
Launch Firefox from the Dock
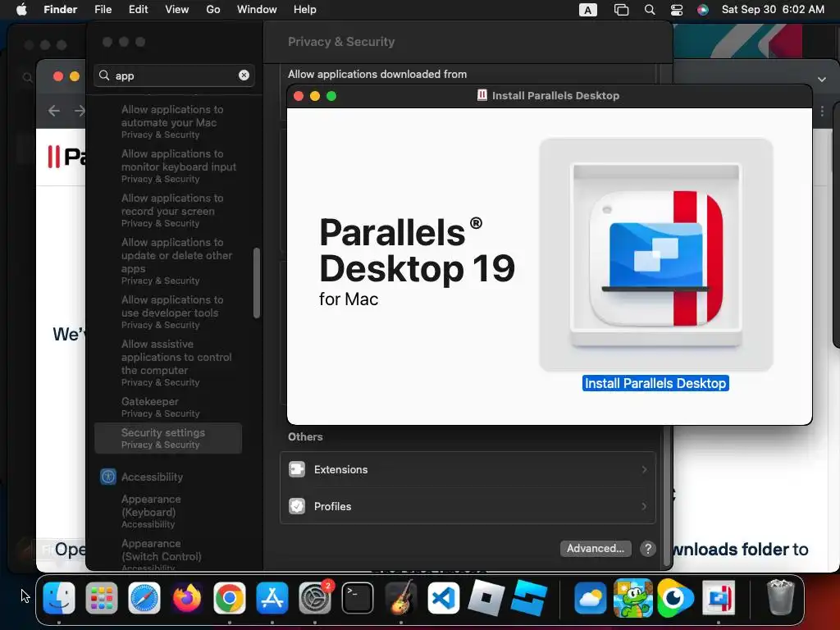click(186, 598)
